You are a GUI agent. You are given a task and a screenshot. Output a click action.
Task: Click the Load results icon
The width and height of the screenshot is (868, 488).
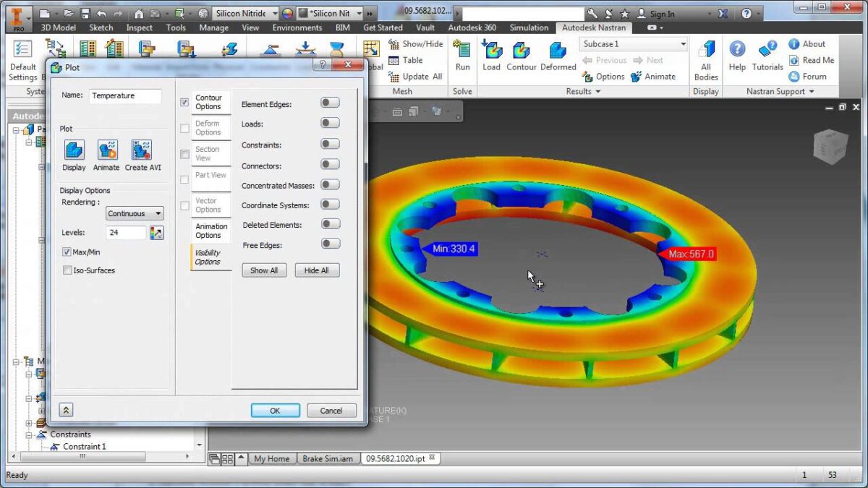pyautogui.click(x=492, y=50)
